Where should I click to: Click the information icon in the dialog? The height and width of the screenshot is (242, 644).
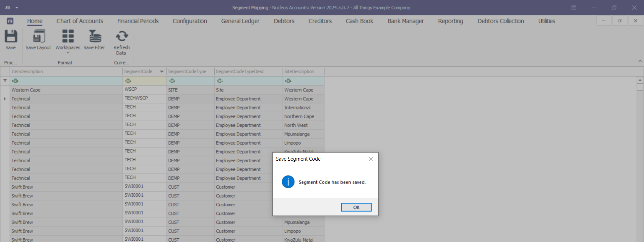point(288,182)
